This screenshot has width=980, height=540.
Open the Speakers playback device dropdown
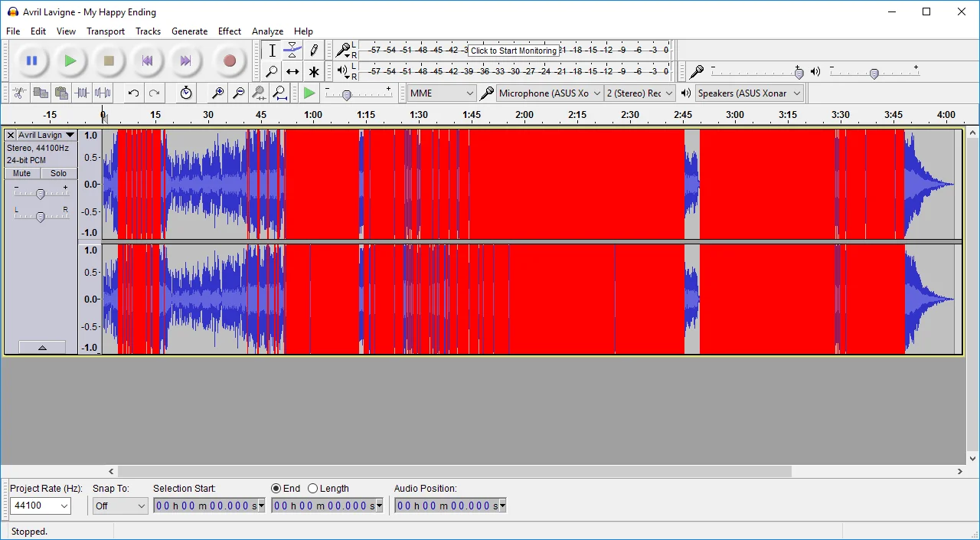coord(749,93)
